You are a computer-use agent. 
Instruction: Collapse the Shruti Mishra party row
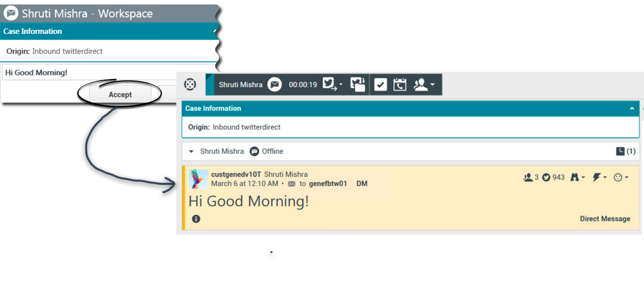coord(191,152)
